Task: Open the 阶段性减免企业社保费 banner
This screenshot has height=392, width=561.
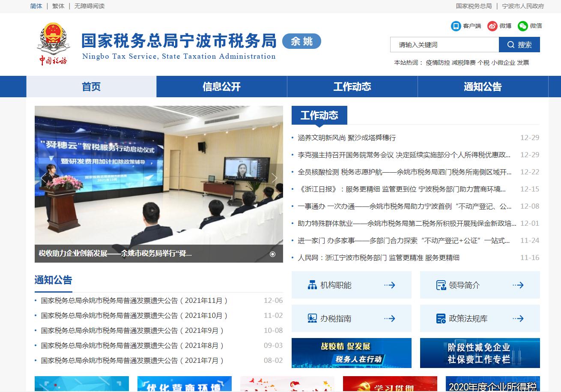Action: (x=480, y=353)
